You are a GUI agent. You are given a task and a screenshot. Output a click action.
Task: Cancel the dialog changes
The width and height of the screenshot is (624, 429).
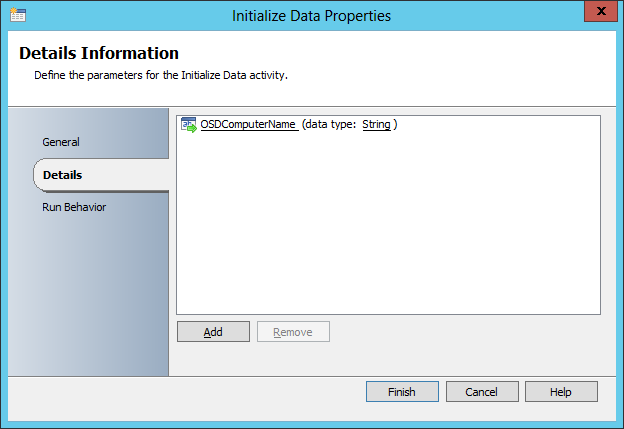482,392
